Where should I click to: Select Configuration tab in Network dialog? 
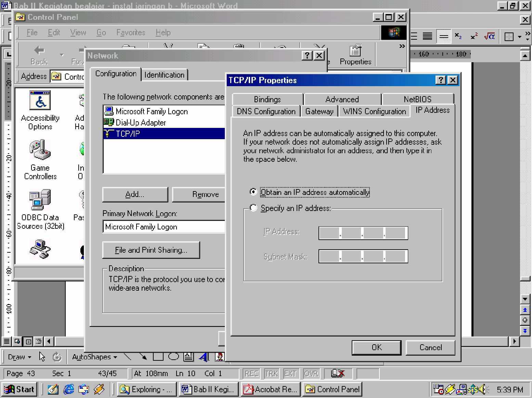pyautogui.click(x=116, y=74)
